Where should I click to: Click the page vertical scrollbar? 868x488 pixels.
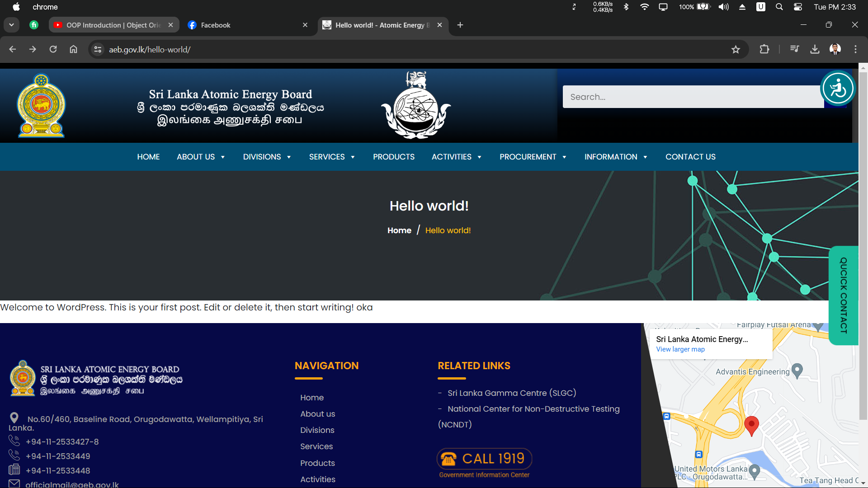tap(863, 244)
